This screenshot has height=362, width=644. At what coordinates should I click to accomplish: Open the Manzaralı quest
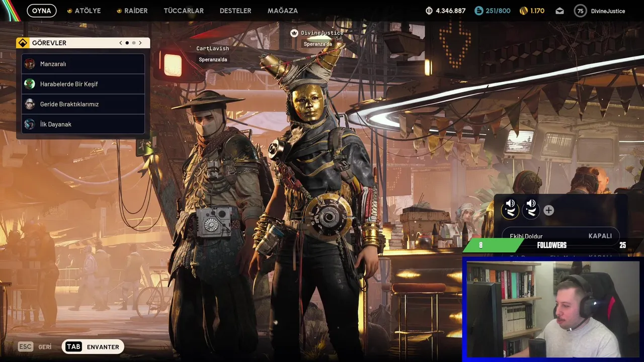pyautogui.click(x=83, y=64)
